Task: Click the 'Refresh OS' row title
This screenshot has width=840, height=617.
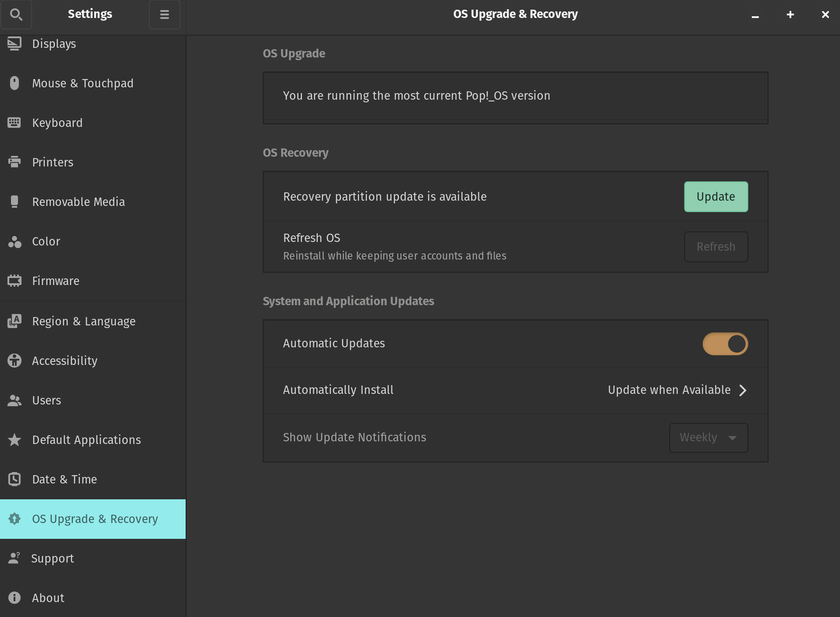Action: pyautogui.click(x=312, y=238)
